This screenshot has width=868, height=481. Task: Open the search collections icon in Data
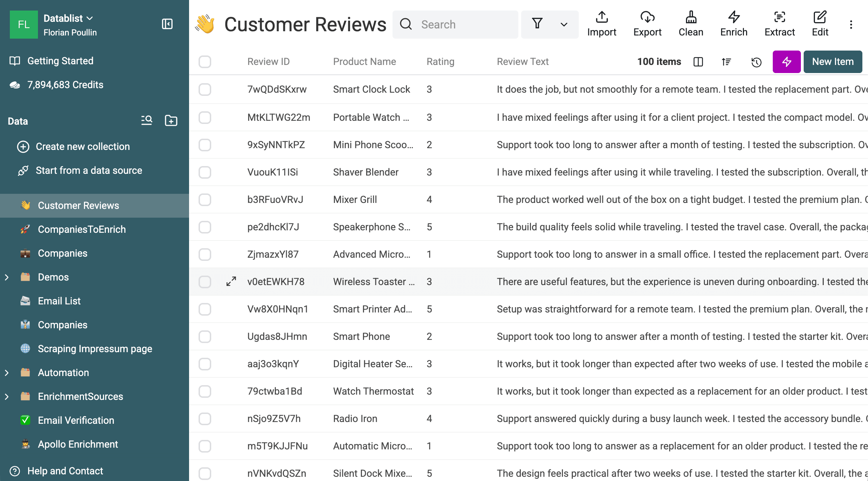(147, 120)
